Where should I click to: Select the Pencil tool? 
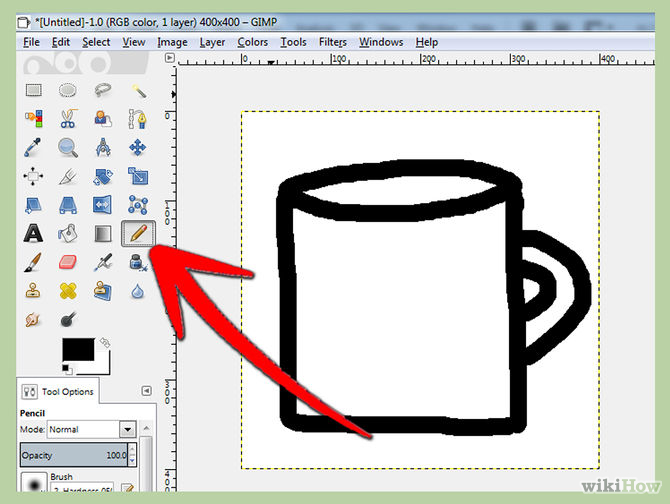point(134,234)
